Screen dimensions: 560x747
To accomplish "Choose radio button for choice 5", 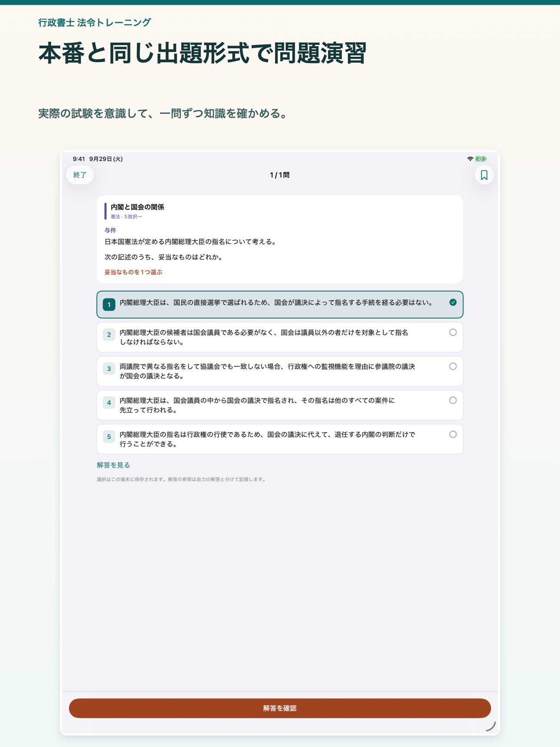I will (453, 434).
